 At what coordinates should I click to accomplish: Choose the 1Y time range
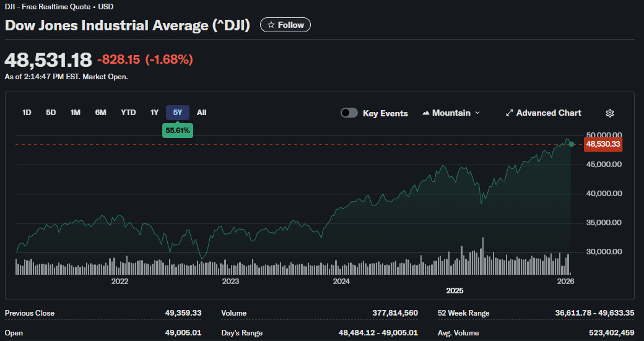154,113
